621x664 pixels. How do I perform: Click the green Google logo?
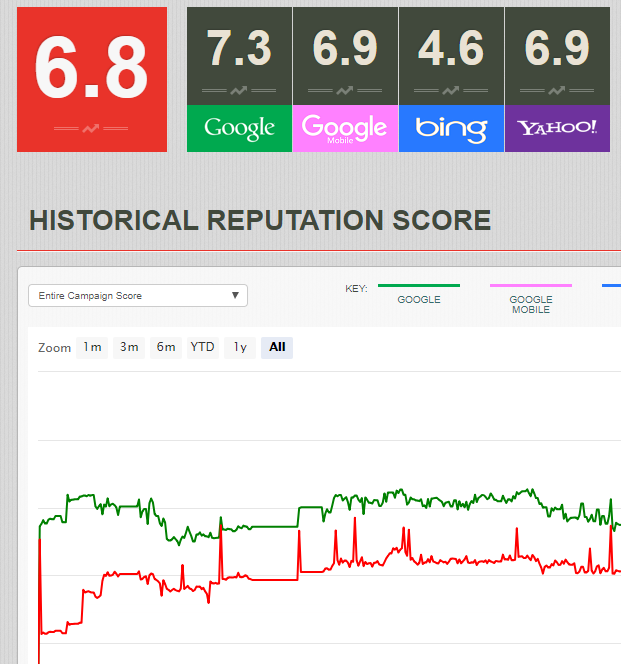point(239,128)
